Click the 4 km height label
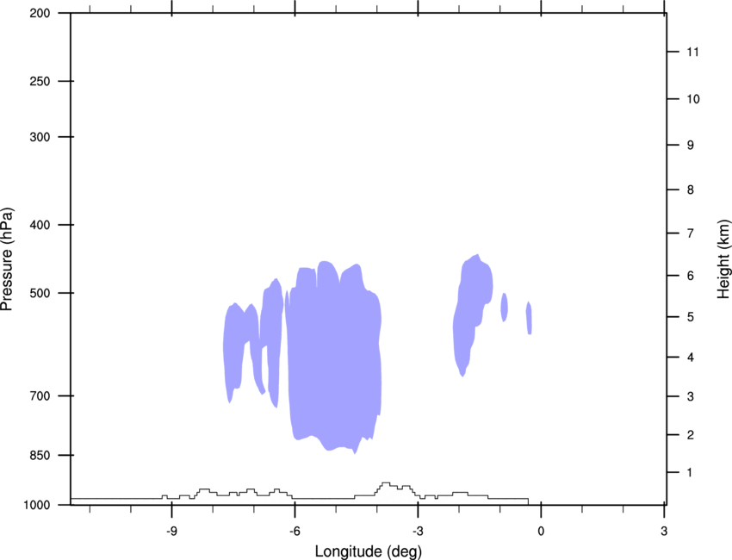This screenshot has height=560, width=732. [691, 358]
